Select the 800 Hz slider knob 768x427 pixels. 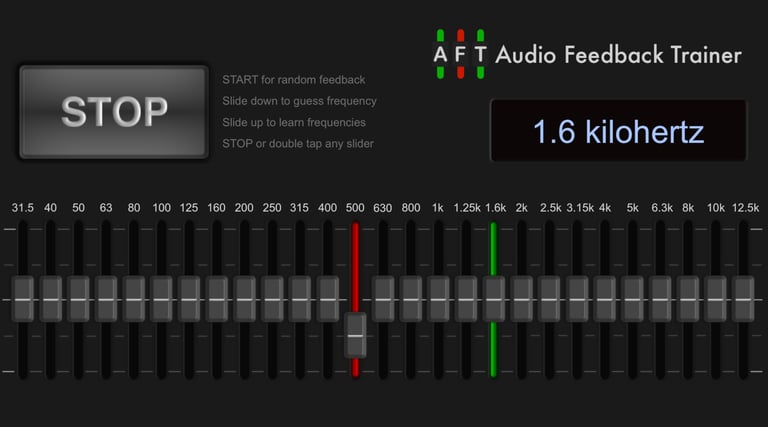(410, 299)
